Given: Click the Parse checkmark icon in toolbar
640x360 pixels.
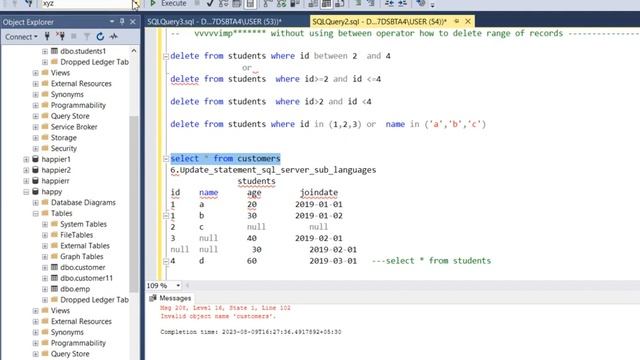Looking at the screenshot, I should [210, 3].
